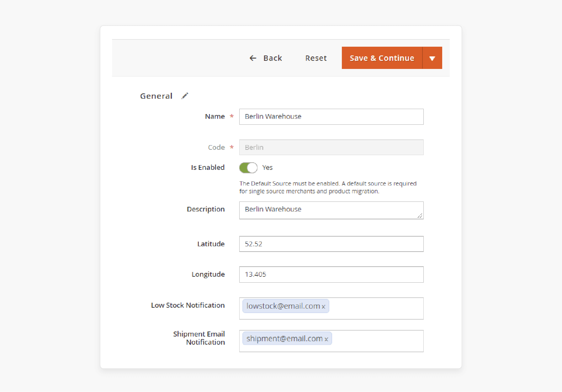Click the pencil edit icon beside General

[x=185, y=96]
